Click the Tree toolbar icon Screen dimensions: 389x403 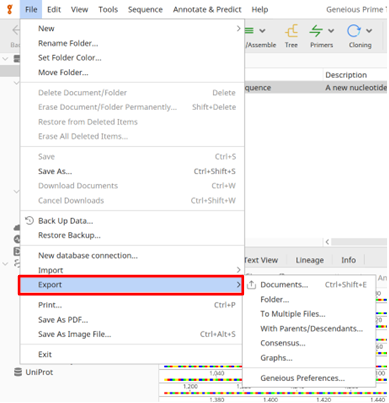coord(291,31)
